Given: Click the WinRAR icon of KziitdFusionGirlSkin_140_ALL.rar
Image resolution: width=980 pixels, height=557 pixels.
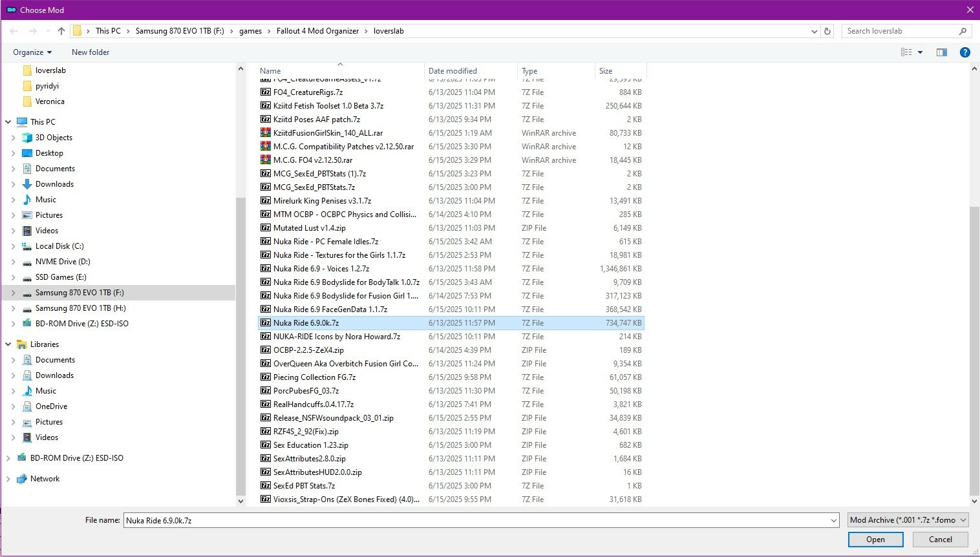Looking at the screenshot, I should [265, 132].
